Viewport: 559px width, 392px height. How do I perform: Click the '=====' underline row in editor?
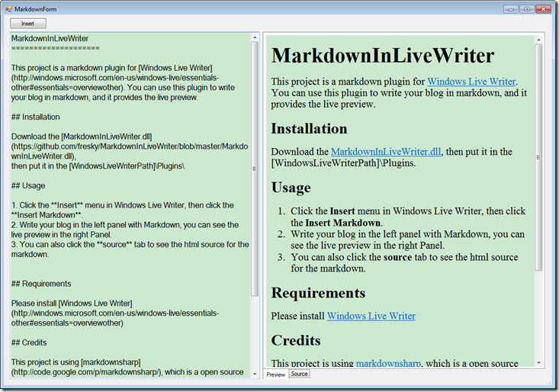pyautogui.click(x=55, y=48)
